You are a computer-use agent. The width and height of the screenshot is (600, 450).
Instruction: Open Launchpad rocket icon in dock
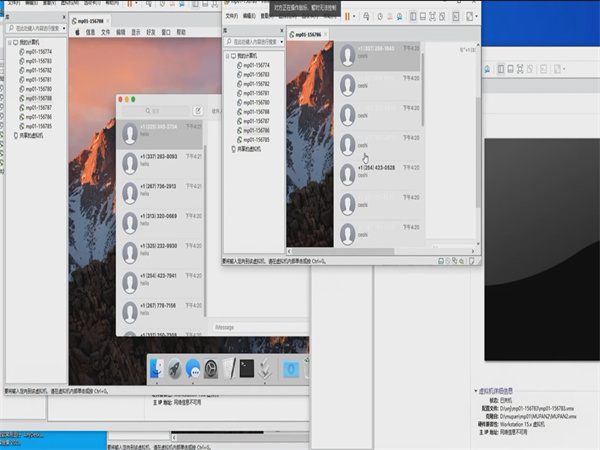174,370
